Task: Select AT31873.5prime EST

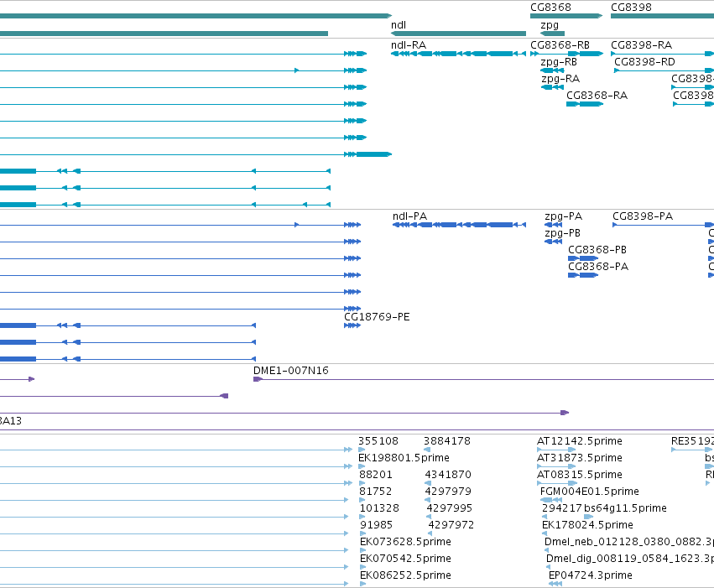Action: [x=557, y=466]
